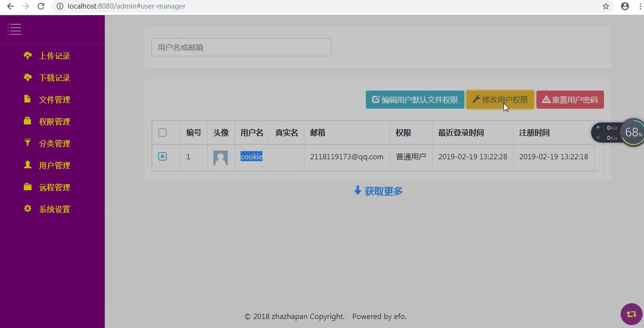Open 上传记录 in the sidebar

pyautogui.click(x=54, y=56)
